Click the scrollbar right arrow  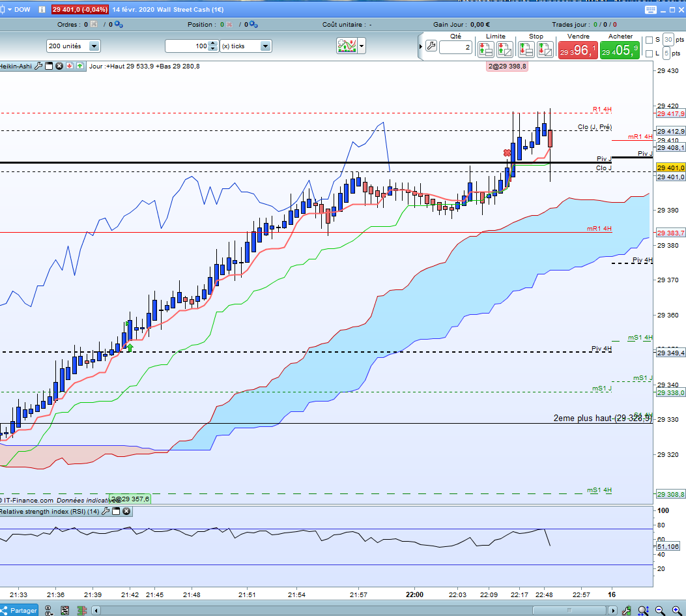coord(612,610)
